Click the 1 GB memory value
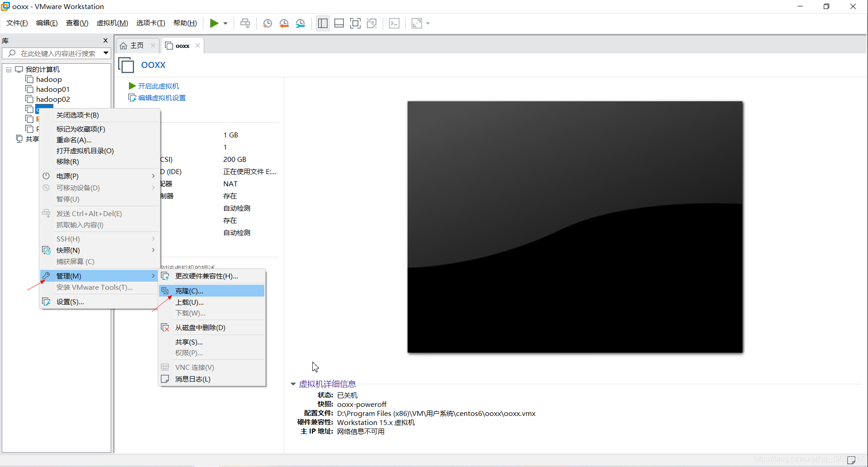 tap(230, 135)
